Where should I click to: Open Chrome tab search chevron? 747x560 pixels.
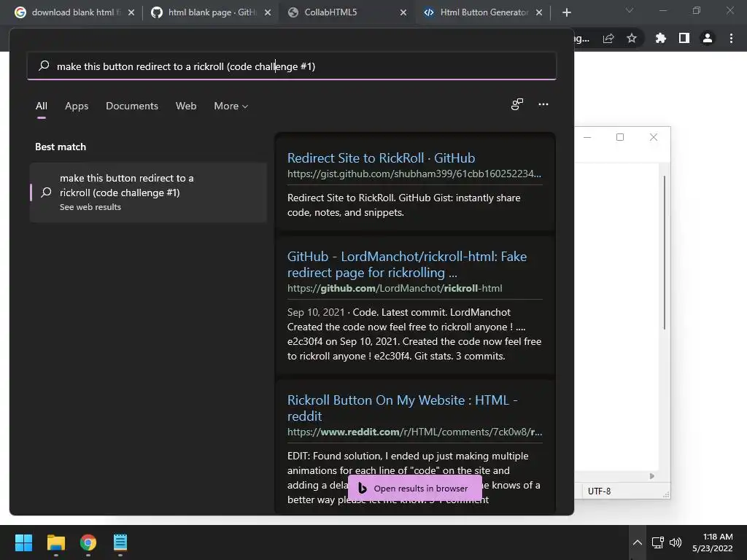pyautogui.click(x=630, y=10)
